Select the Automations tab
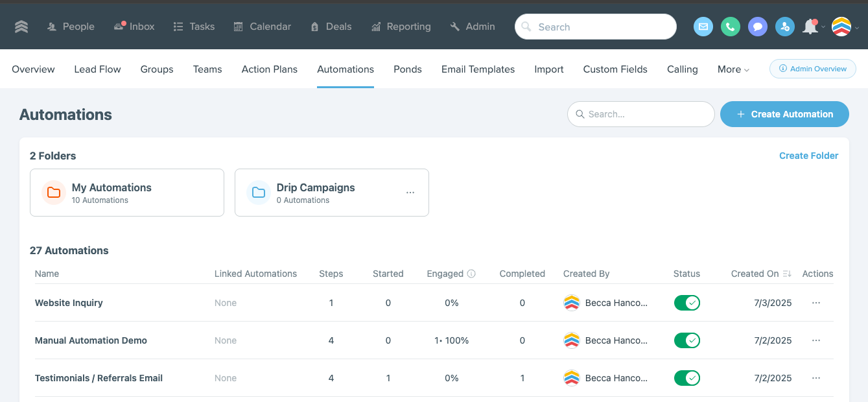 pos(346,69)
